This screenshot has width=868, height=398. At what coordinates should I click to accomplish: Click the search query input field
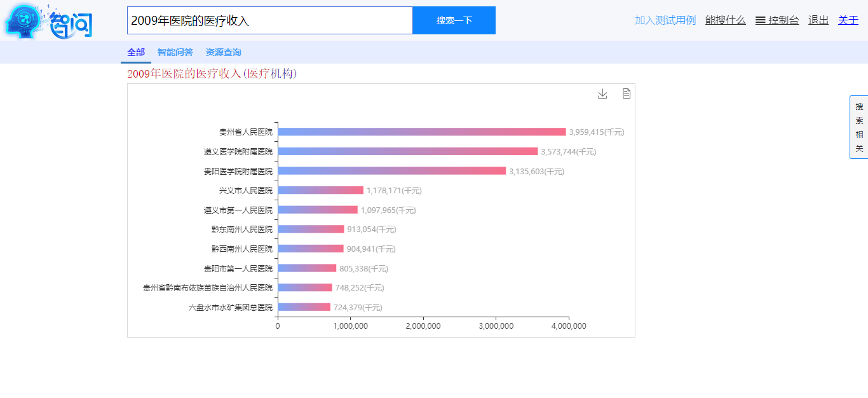coord(270,20)
